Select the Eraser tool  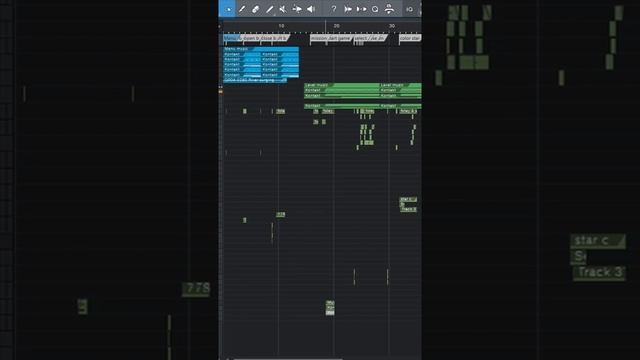[256, 9]
